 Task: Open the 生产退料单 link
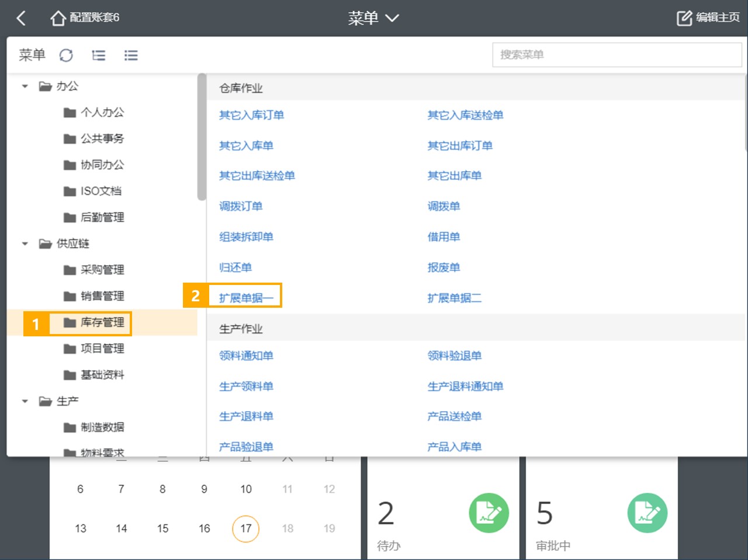(x=246, y=416)
